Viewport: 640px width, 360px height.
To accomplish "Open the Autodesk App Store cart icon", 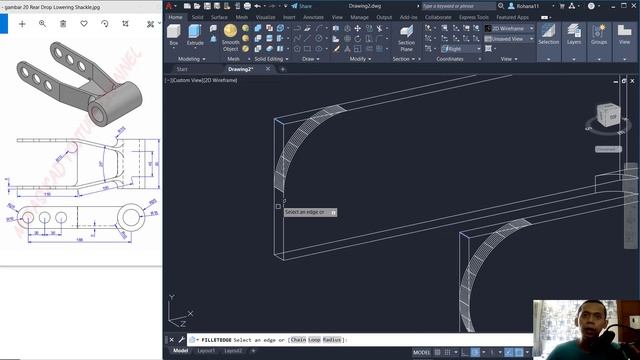I will coord(562,6).
